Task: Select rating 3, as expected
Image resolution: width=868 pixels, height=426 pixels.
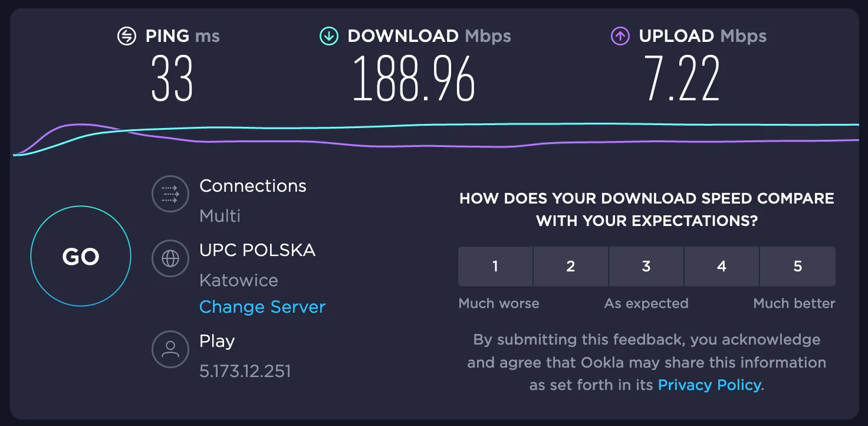Action: click(646, 266)
